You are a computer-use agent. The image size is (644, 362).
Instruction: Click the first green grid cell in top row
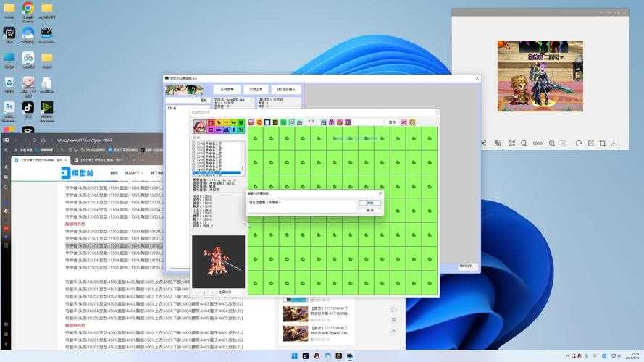256,138
